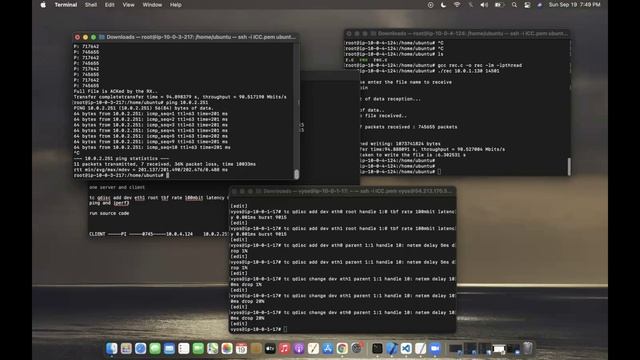Click the minimized window thumbnail before Trash

click(513, 349)
